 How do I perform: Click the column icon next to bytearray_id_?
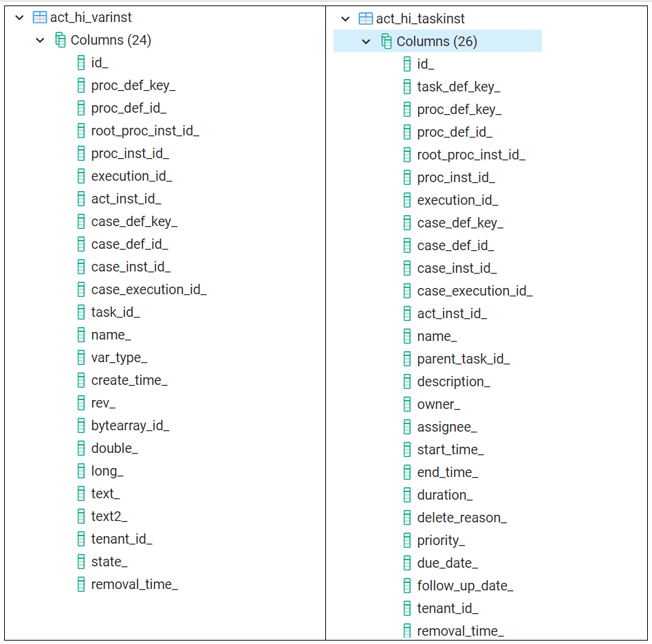[80, 425]
